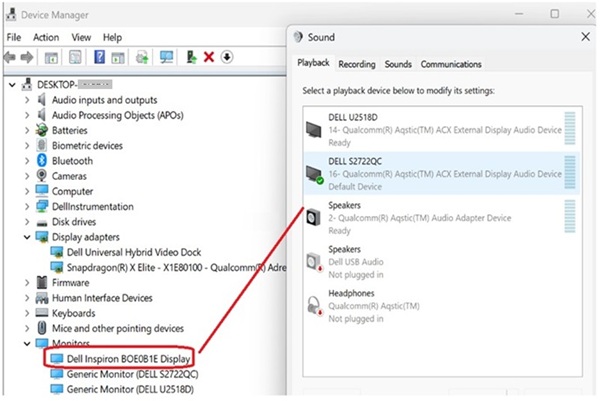Screen dimensions: 600x401
Task: Click the Cameras webcam icon
Action: pos(42,176)
